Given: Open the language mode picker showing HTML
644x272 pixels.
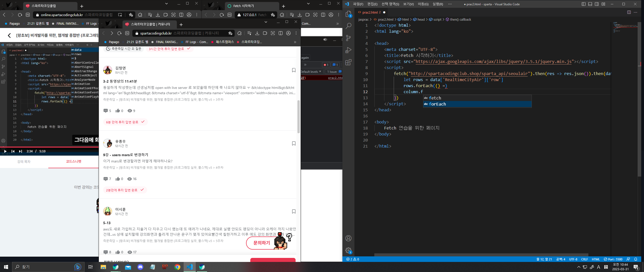Looking at the screenshot, I should tap(596, 259).
